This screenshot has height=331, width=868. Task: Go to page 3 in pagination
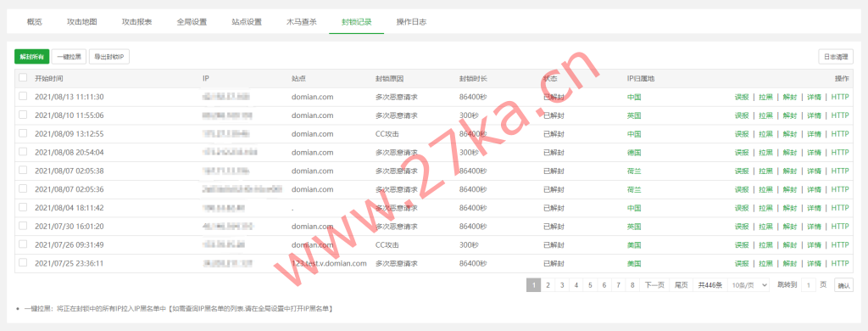562,285
